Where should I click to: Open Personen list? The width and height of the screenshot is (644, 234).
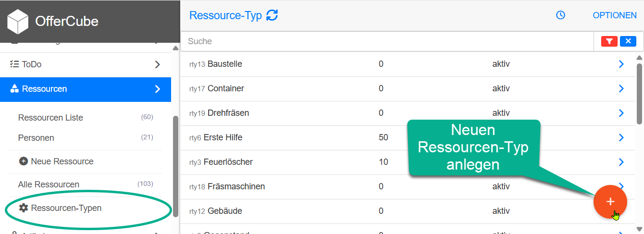coord(36,138)
